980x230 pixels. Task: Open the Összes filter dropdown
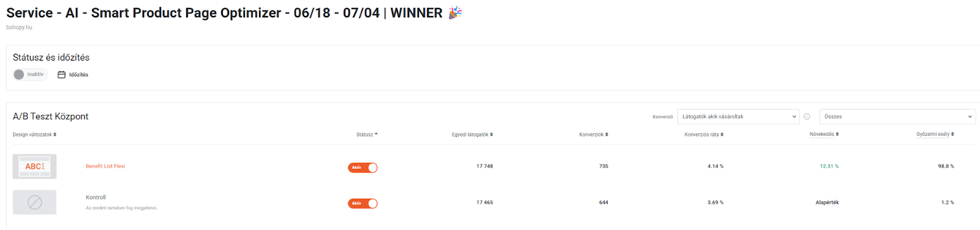click(x=897, y=117)
